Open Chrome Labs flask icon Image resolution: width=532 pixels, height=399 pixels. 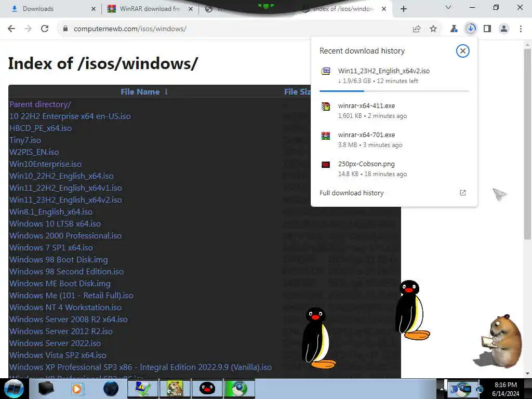click(x=454, y=29)
